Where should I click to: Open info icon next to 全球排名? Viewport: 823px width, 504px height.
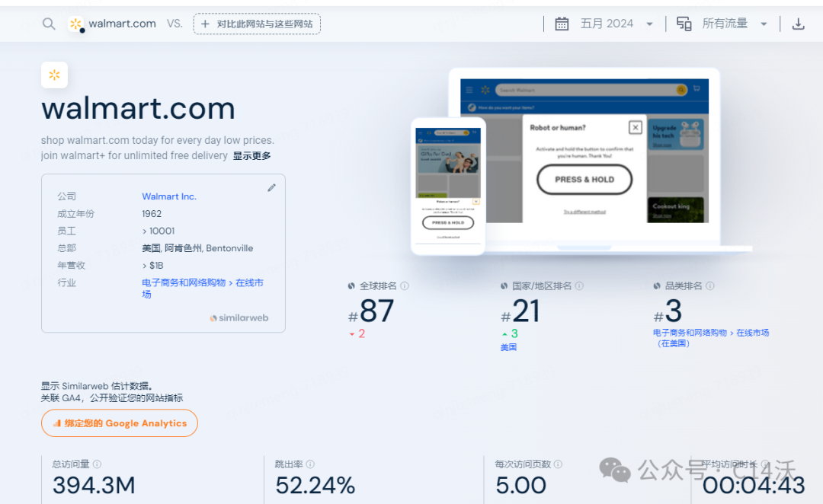tap(405, 285)
